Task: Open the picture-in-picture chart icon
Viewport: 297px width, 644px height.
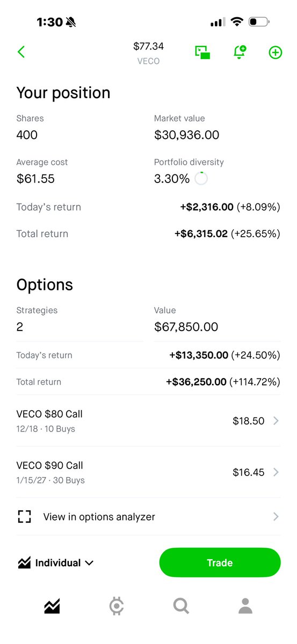Action: pos(202,52)
